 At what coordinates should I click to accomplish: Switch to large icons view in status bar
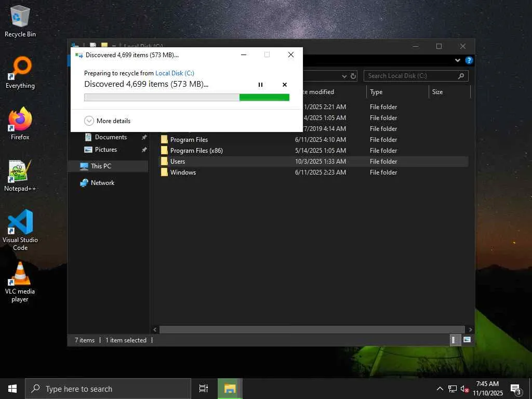pos(467,340)
